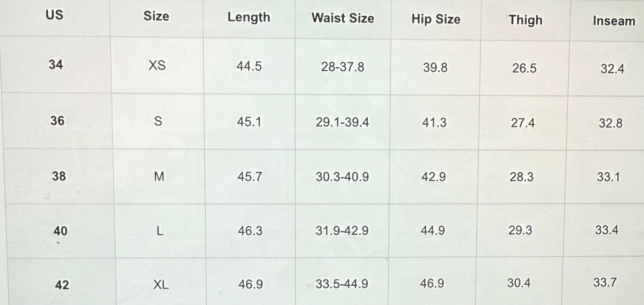Select the "Thigh" column header
This screenshot has height=305, width=644.
tap(525, 20)
